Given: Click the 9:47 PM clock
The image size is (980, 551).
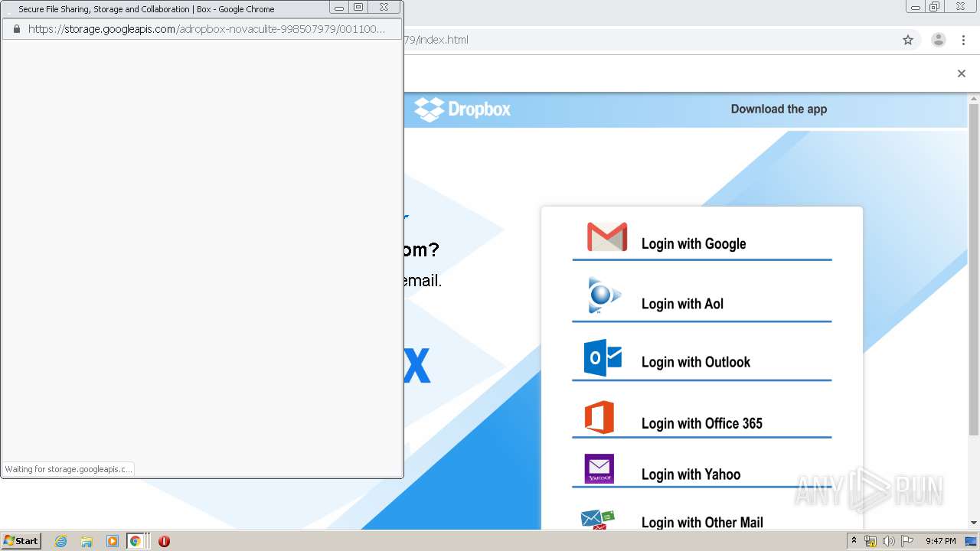Looking at the screenshot, I should point(940,541).
